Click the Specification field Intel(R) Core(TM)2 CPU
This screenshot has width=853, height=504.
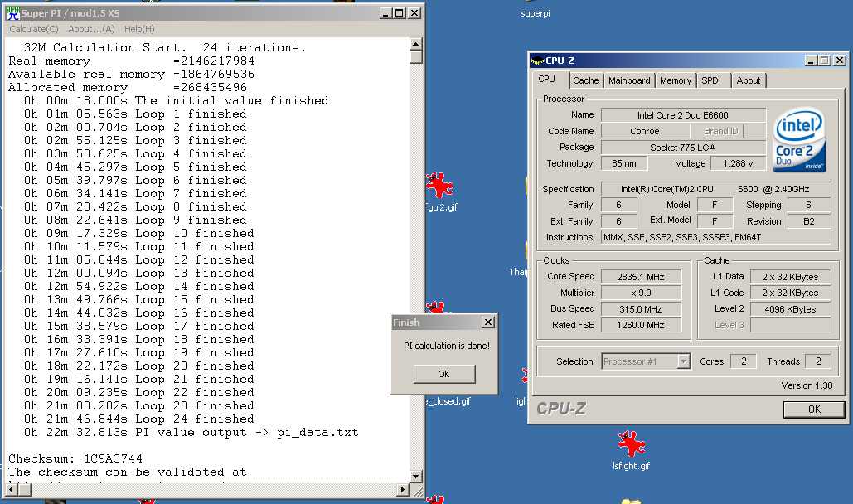point(715,189)
